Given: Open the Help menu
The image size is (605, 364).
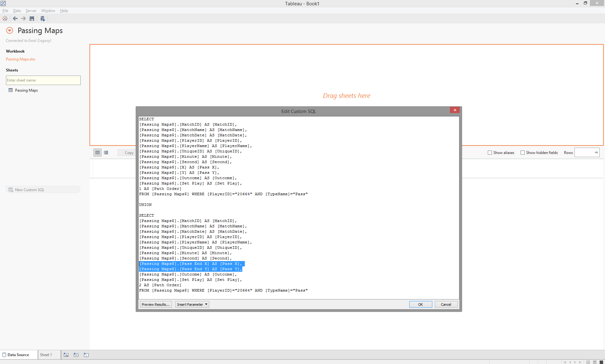Looking at the screenshot, I should 64,11.
